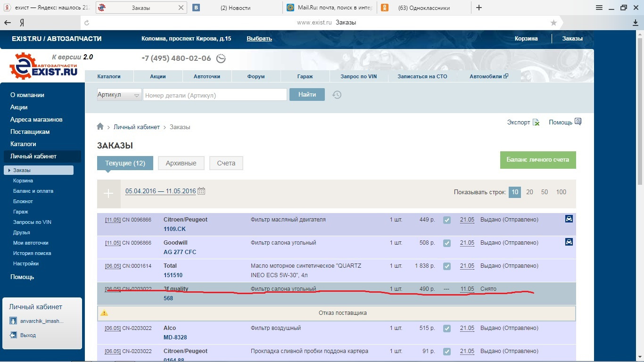The height and width of the screenshot is (362, 644).
Task: Close the Заказы browser tab
Action: click(182, 8)
